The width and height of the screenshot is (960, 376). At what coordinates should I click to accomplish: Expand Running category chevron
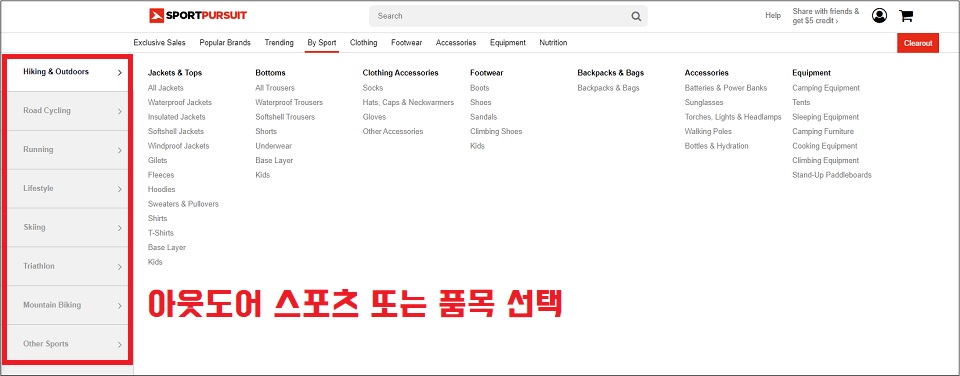click(x=120, y=150)
